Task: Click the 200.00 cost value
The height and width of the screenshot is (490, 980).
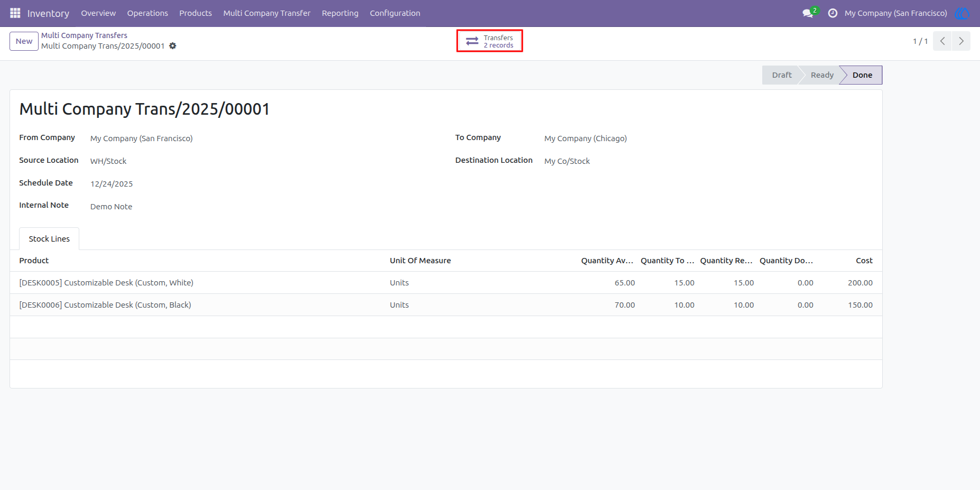Action: [x=860, y=283]
